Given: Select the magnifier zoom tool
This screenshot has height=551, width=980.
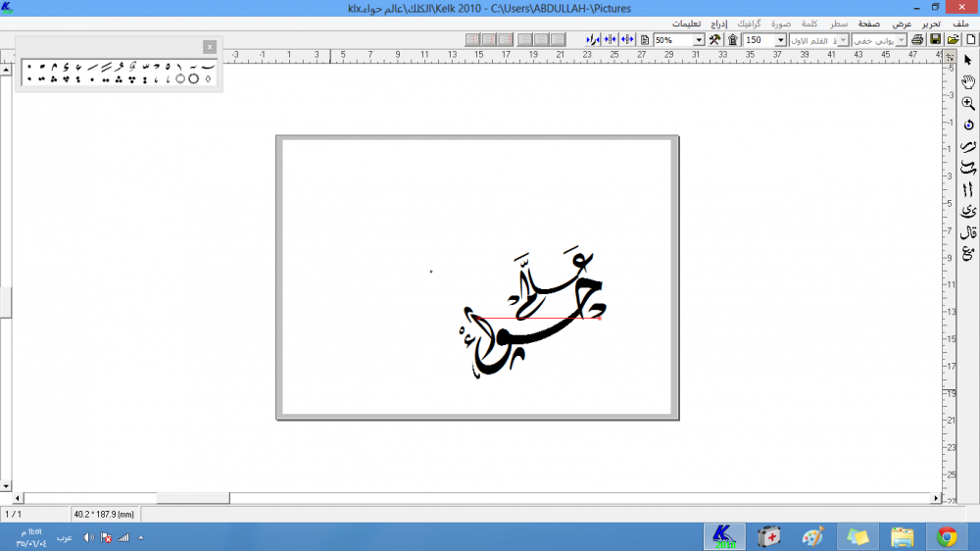Looking at the screenshot, I should point(968,103).
